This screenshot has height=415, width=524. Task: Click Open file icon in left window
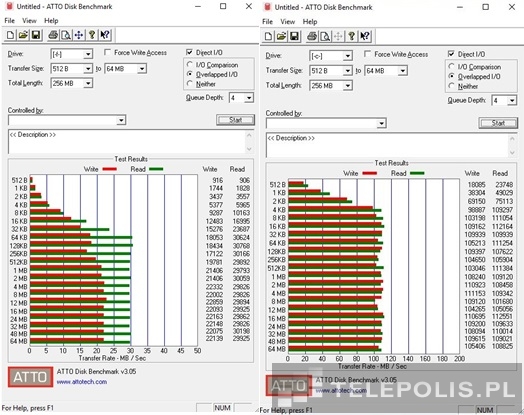pyautogui.click(x=23, y=35)
